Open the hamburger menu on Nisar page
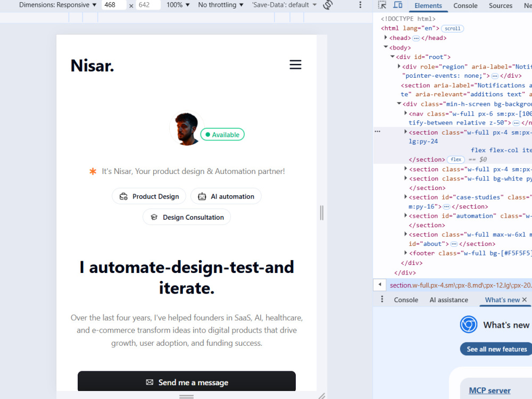The height and width of the screenshot is (399, 532). (x=295, y=64)
